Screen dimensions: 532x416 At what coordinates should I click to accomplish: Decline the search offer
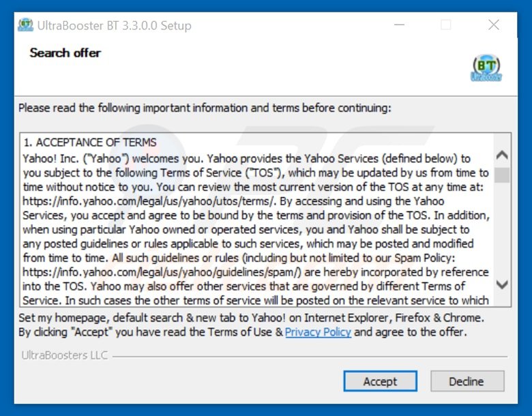click(467, 381)
